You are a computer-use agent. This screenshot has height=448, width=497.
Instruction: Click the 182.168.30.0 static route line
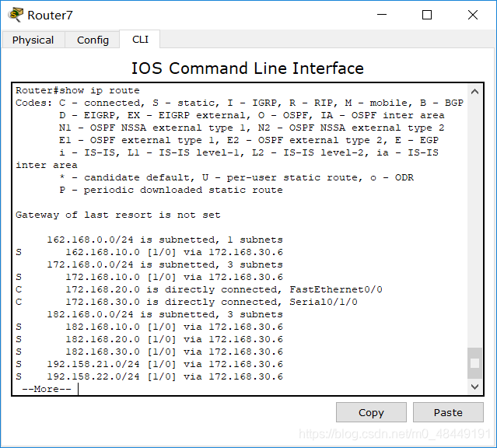click(149, 352)
